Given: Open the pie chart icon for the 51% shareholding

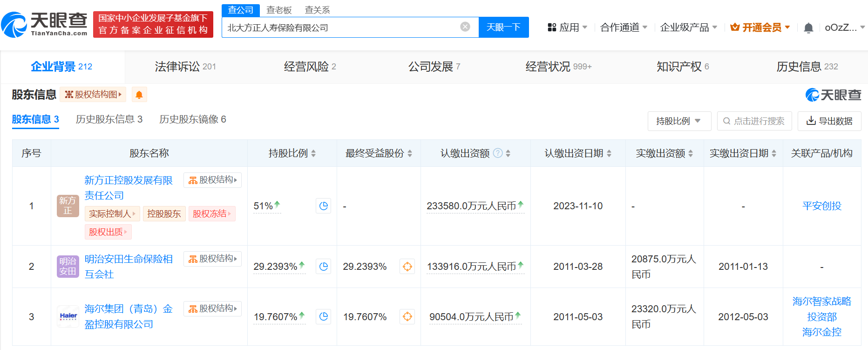Looking at the screenshot, I should click(x=324, y=206).
